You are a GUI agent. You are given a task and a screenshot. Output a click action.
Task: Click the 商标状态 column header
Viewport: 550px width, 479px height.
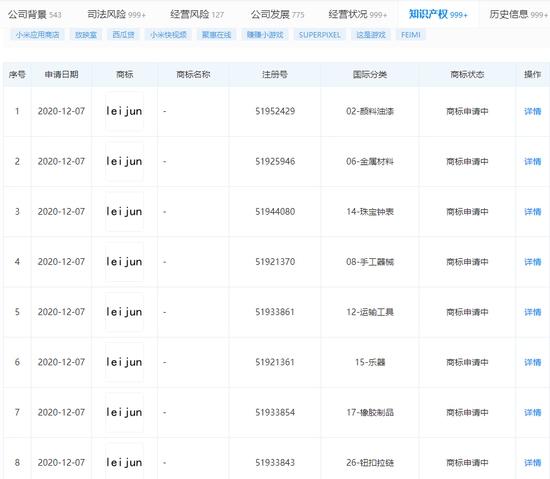coord(467,74)
